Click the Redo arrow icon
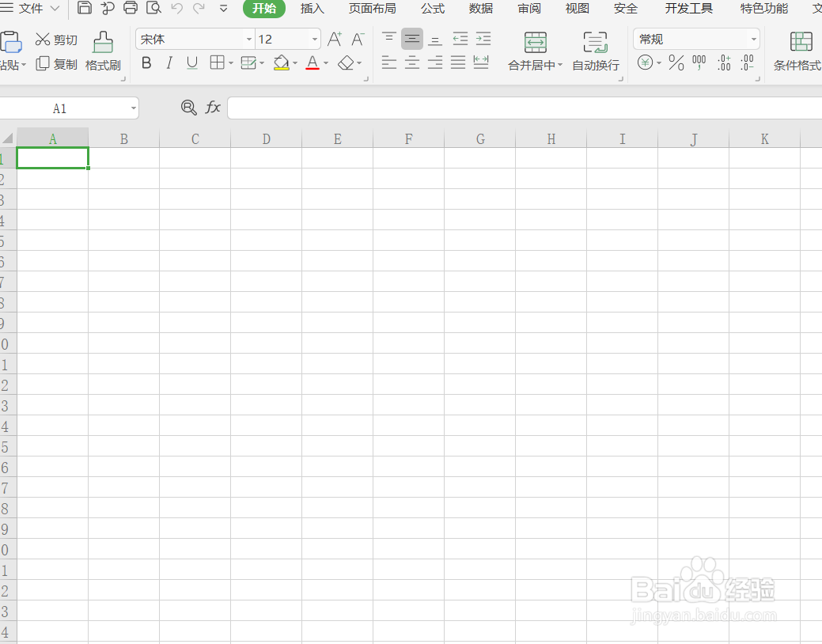 [199, 8]
